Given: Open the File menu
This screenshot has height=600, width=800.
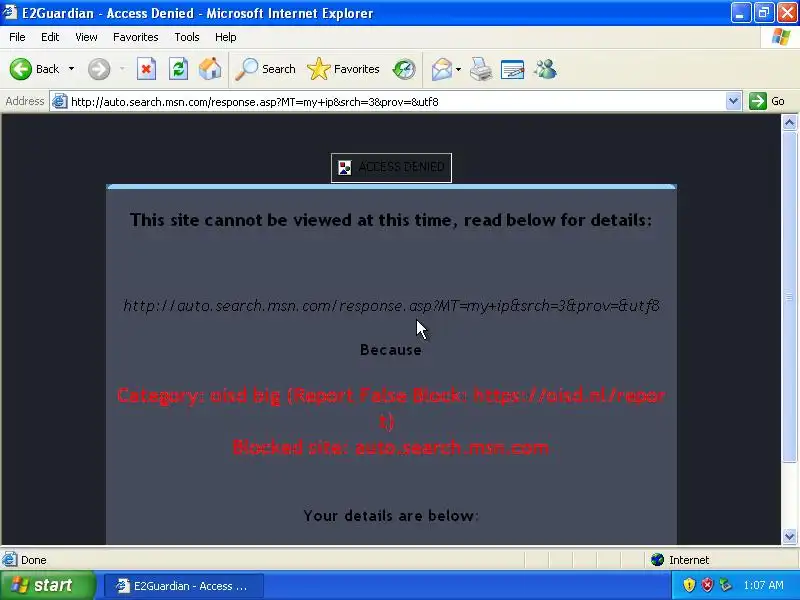Looking at the screenshot, I should pyautogui.click(x=17, y=37).
